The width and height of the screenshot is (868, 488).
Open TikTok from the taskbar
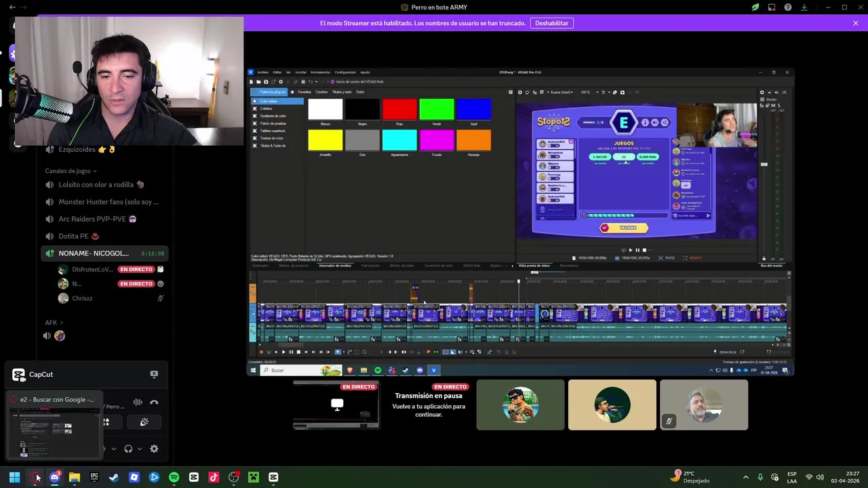(x=214, y=477)
